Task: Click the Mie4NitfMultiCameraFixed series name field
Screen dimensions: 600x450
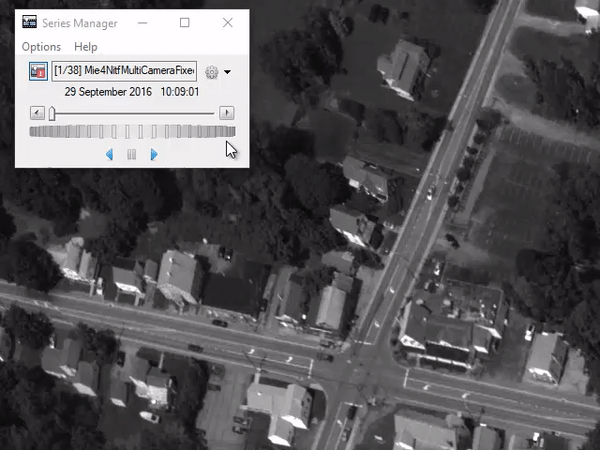Action: [x=124, y=72]
